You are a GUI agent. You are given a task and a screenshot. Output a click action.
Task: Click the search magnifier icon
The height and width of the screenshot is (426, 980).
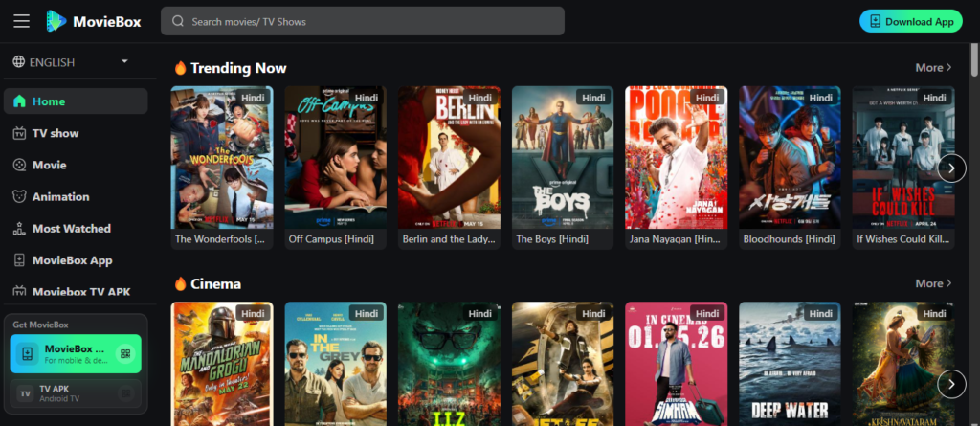pyautogui.click(x=178, y=21)
